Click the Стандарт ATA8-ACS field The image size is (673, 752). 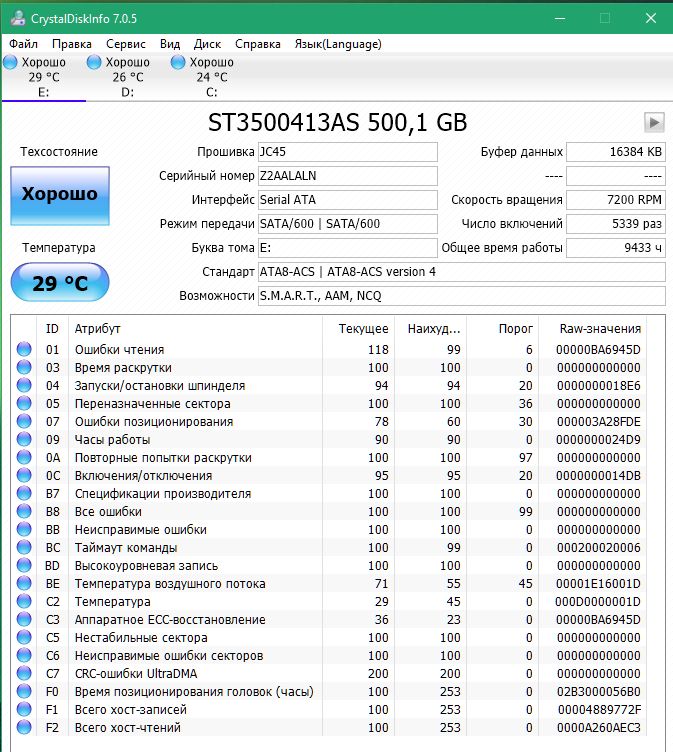click(x=461, y=271)
